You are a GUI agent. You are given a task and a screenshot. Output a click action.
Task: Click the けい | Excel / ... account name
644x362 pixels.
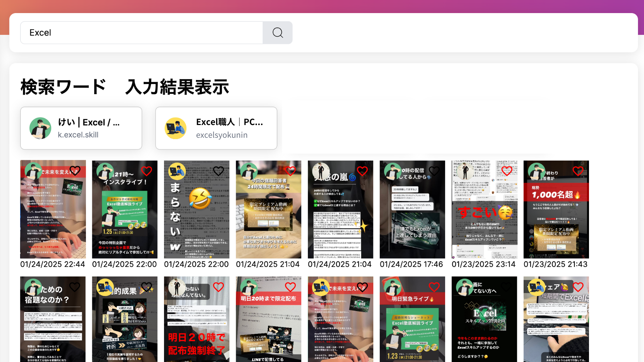pos(89,122)
